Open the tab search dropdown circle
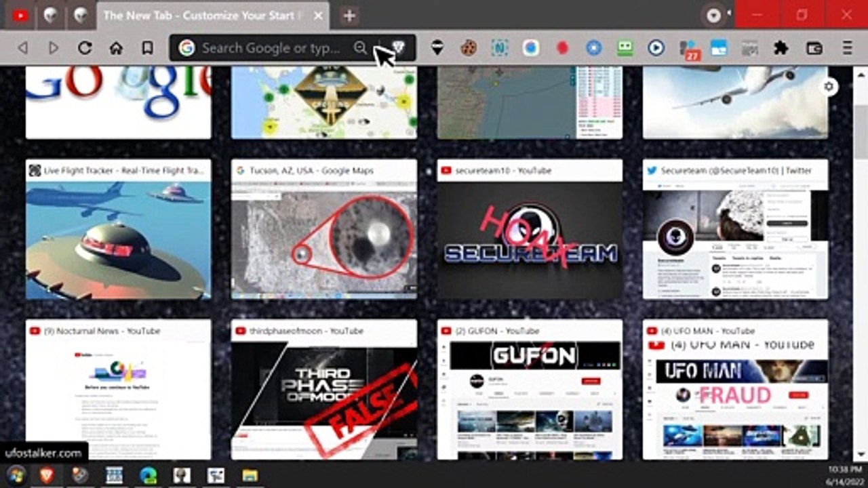 point(713,16)
